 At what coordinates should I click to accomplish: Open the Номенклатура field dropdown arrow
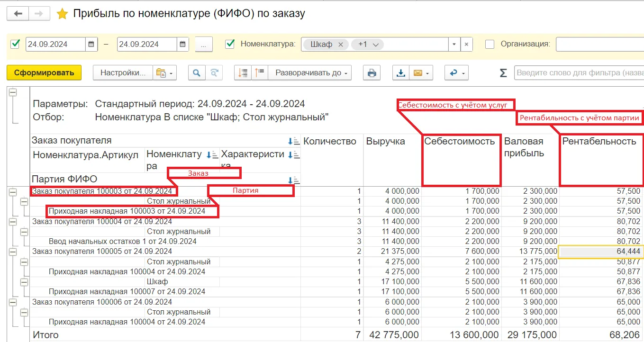(454, 44)
